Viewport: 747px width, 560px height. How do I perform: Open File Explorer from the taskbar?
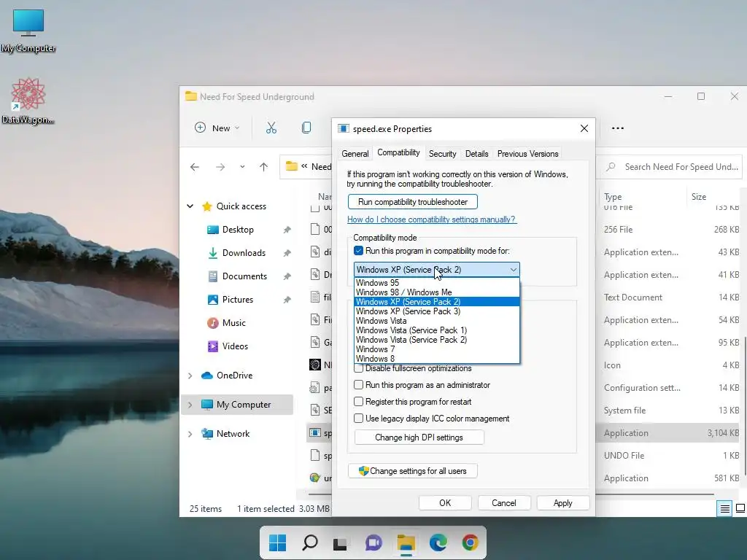406,542
